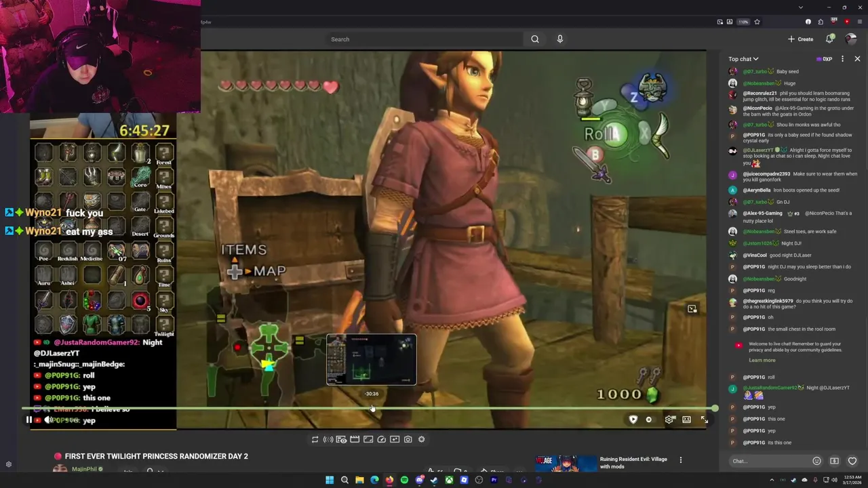Click the overlay icon at player right edge
The height and width of the screenshot is (488, 868).
tap(692, 309)
